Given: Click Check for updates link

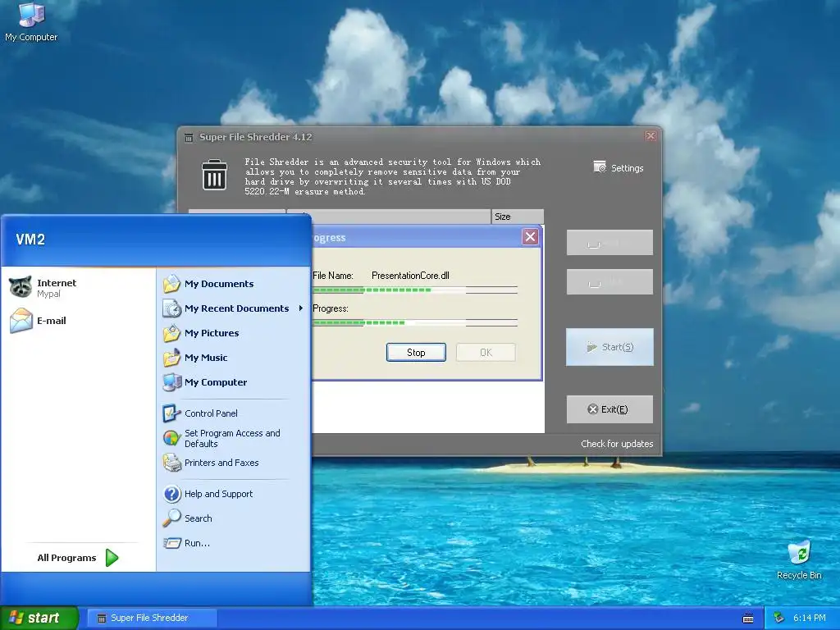Looking at the screenshot, I should [x=617, y=444].
